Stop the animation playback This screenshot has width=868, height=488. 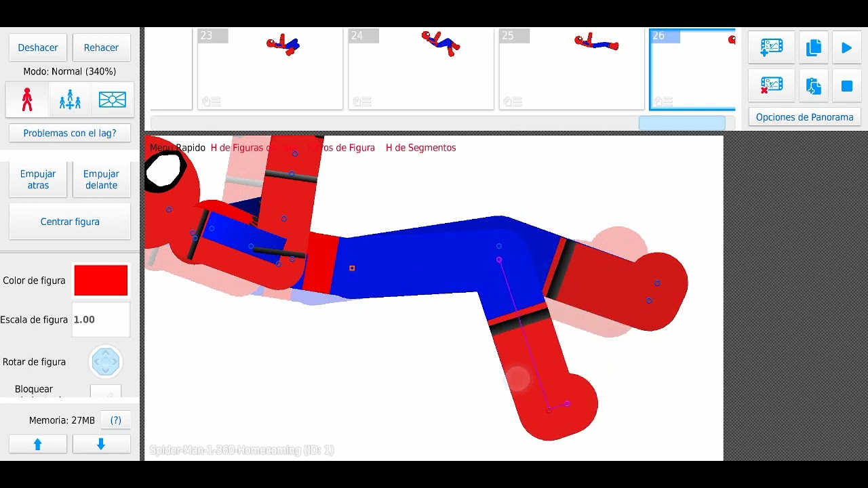point(847,86)
